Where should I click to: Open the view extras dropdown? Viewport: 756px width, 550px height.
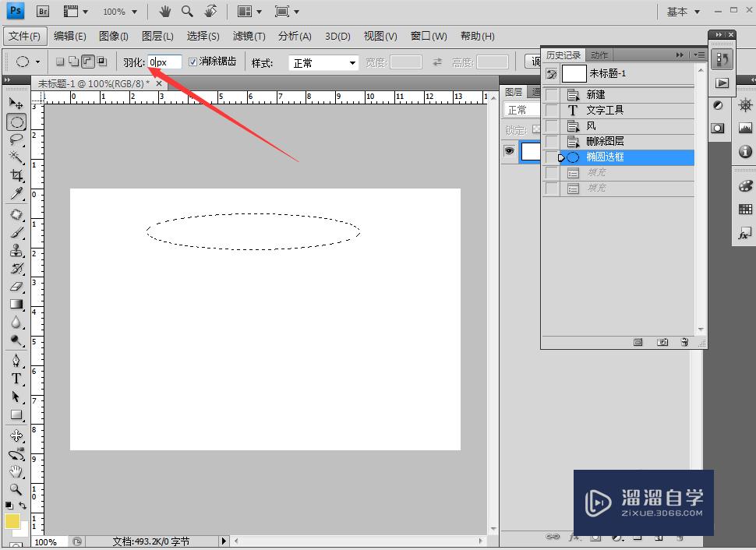click(x=76, y=11)
